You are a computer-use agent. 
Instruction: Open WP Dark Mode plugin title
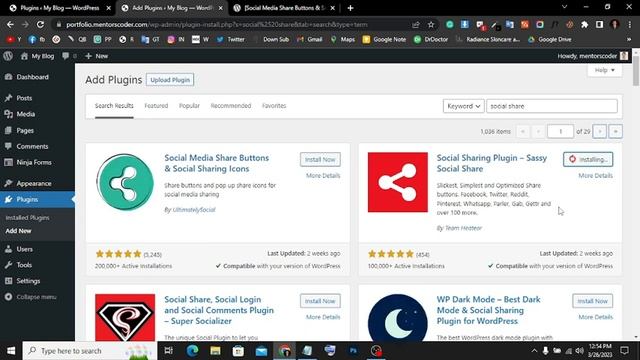coord(489,310)
